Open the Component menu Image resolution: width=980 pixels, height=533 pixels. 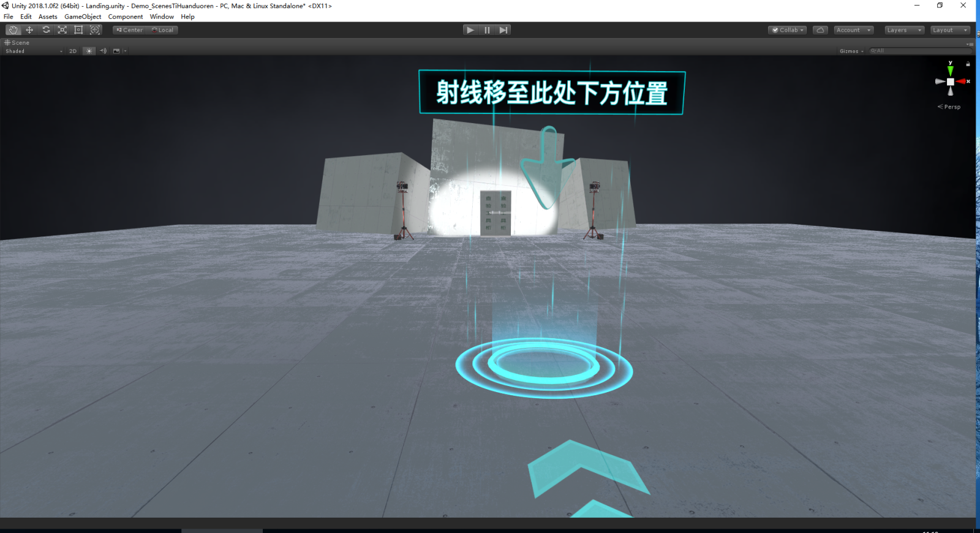(125, 17)
